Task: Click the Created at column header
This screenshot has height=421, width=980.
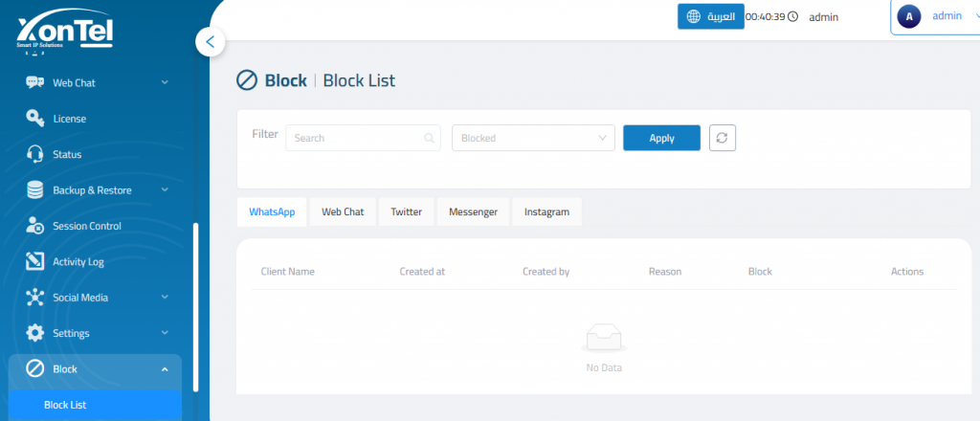Action: pos(422,272)
